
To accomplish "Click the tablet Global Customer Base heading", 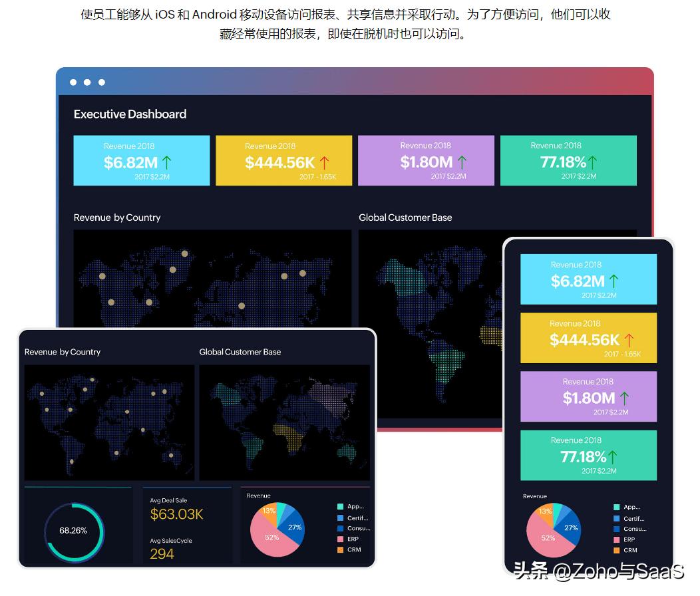I will point(240,352).
